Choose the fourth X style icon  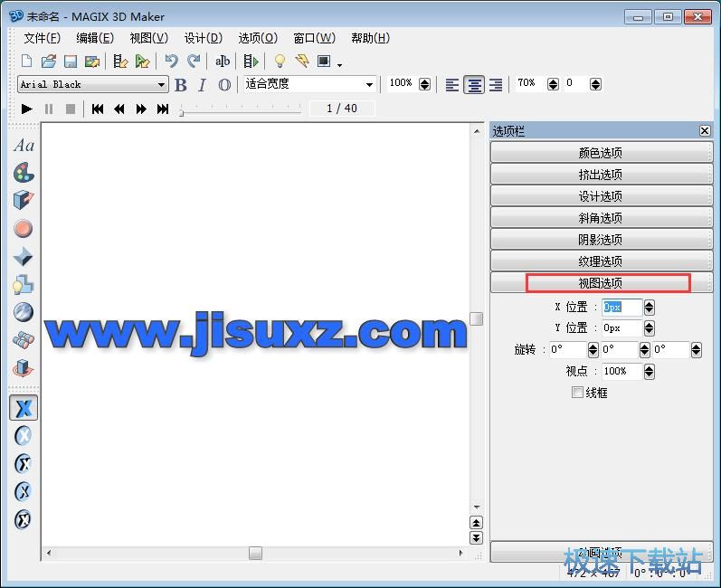[23, 491]
